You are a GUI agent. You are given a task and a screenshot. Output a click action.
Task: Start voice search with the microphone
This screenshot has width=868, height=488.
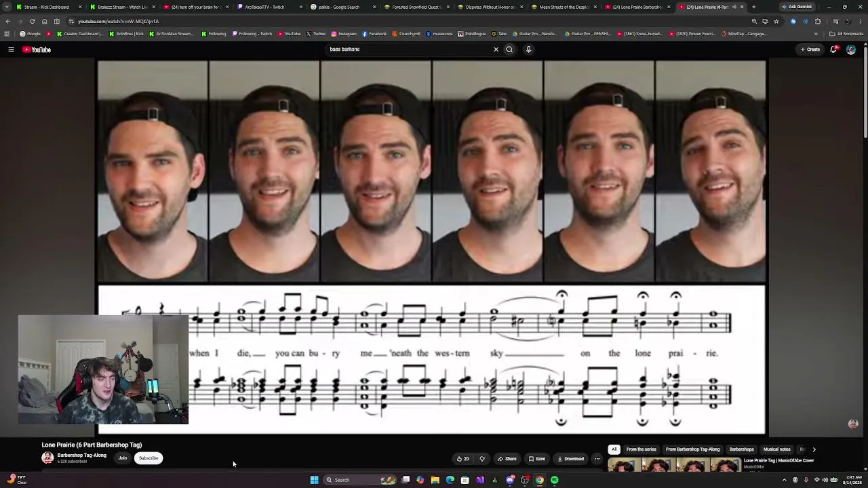[x=528, y=49]
